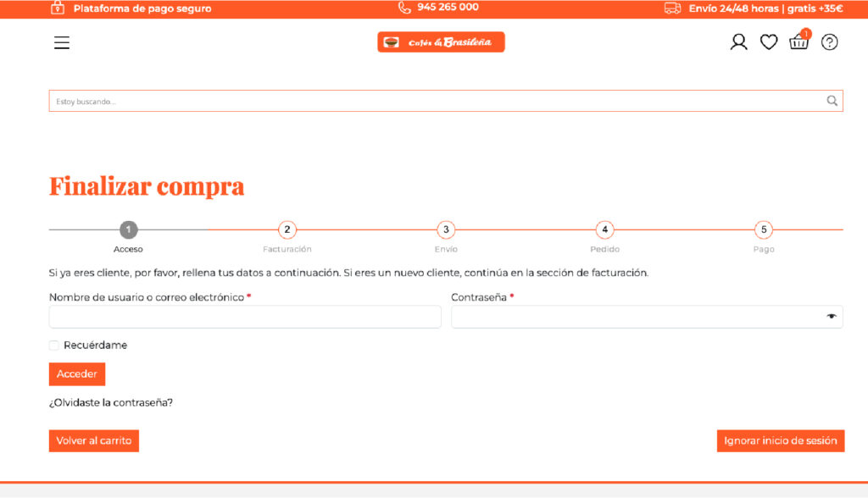Open ¿Olvidaste la contraseña? link
This screenshot has height=498, width=868.
111,403
